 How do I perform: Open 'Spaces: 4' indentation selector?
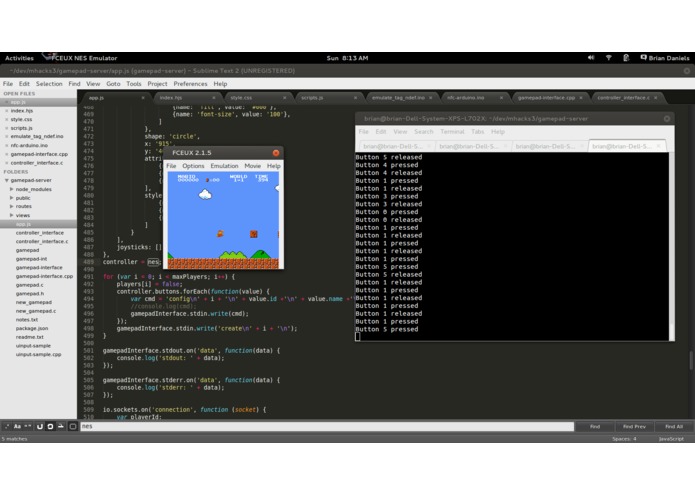coord(624,439)
